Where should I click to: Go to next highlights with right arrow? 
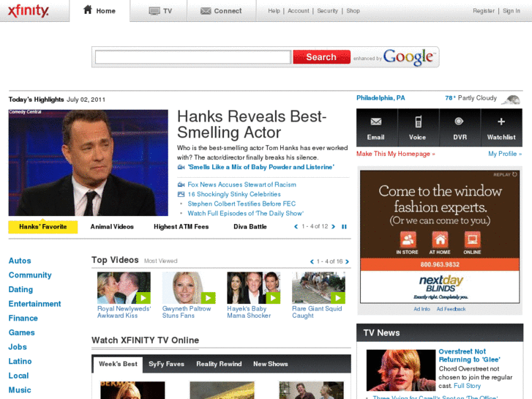click(x=333, y=226)
